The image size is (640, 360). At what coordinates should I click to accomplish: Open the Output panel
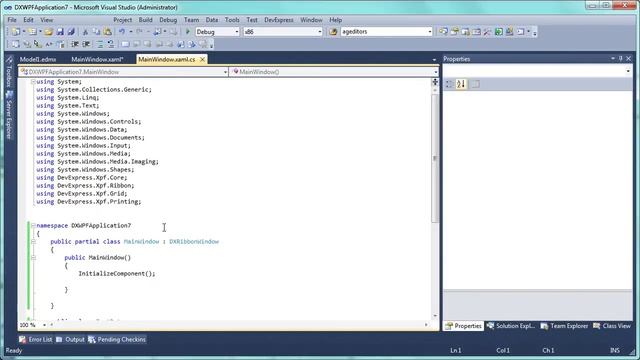(70, 339)
